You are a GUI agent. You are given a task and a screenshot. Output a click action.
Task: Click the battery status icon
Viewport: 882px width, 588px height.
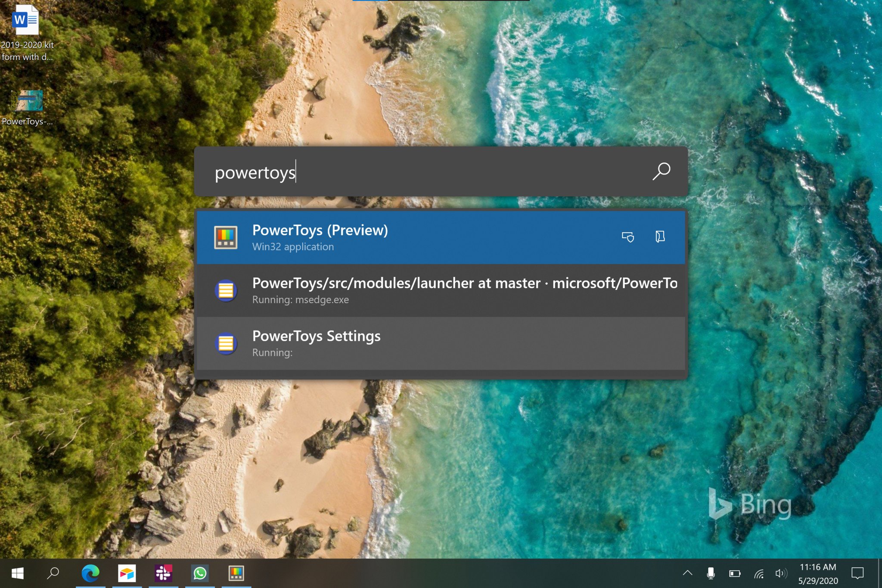pos(735,573)
